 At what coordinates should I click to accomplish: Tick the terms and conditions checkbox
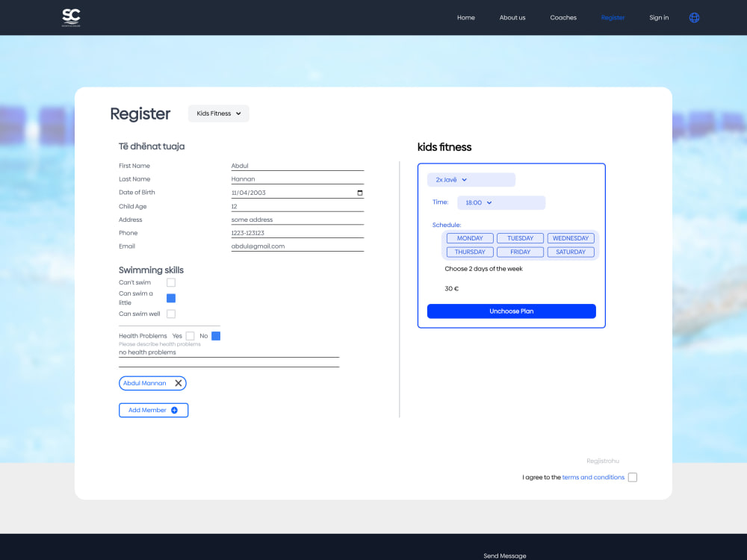coord(633,477)
